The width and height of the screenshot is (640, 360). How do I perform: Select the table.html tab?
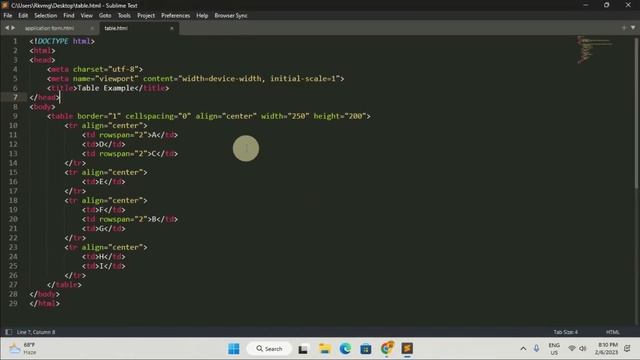(x=116, y=28)
